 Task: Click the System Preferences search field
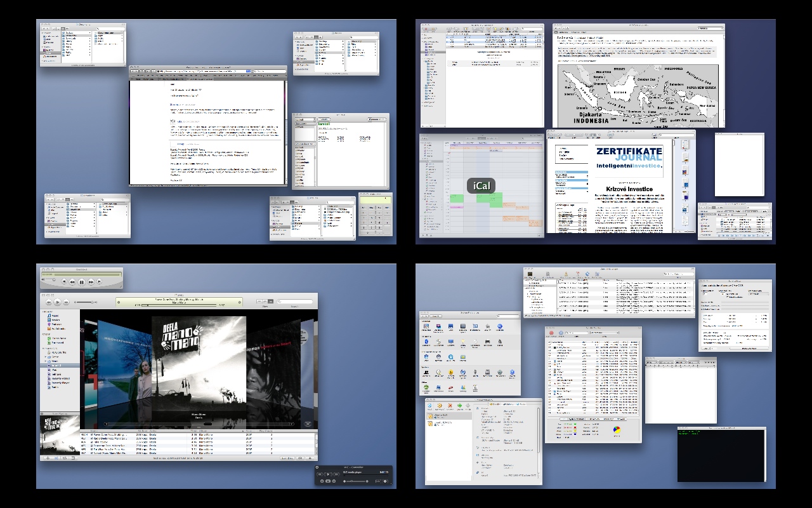(508, 316)
